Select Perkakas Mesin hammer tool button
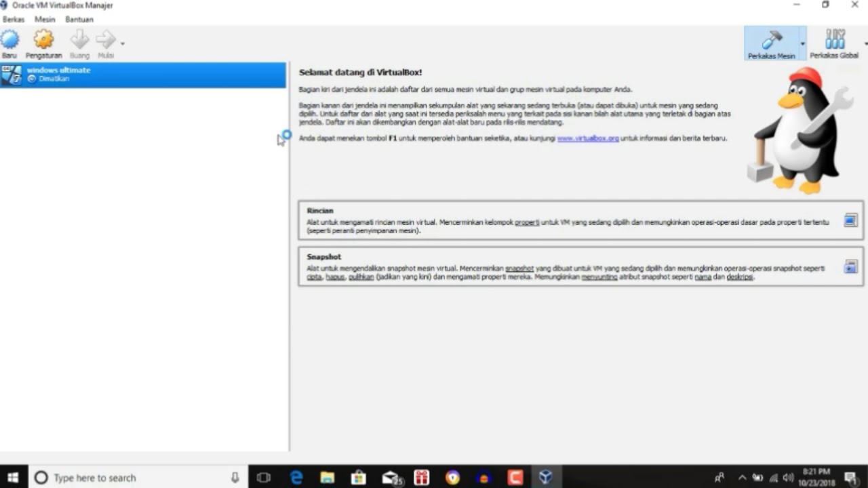 click(771, 43)
